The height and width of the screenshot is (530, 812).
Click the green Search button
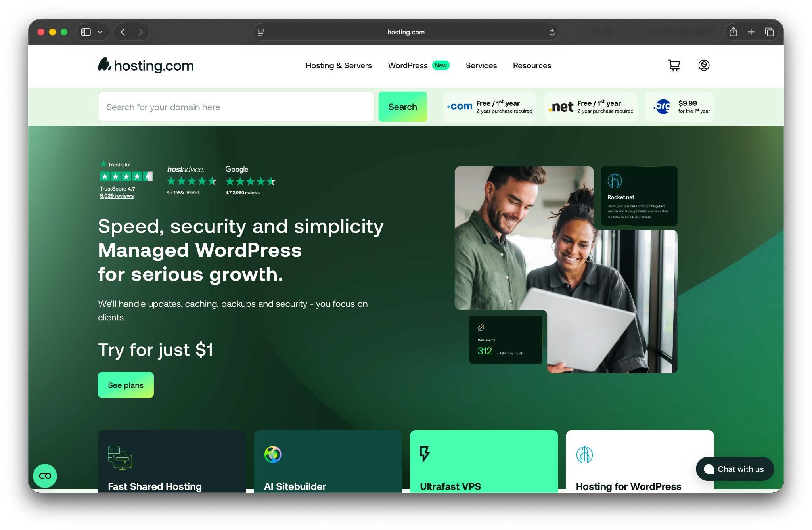402,107
